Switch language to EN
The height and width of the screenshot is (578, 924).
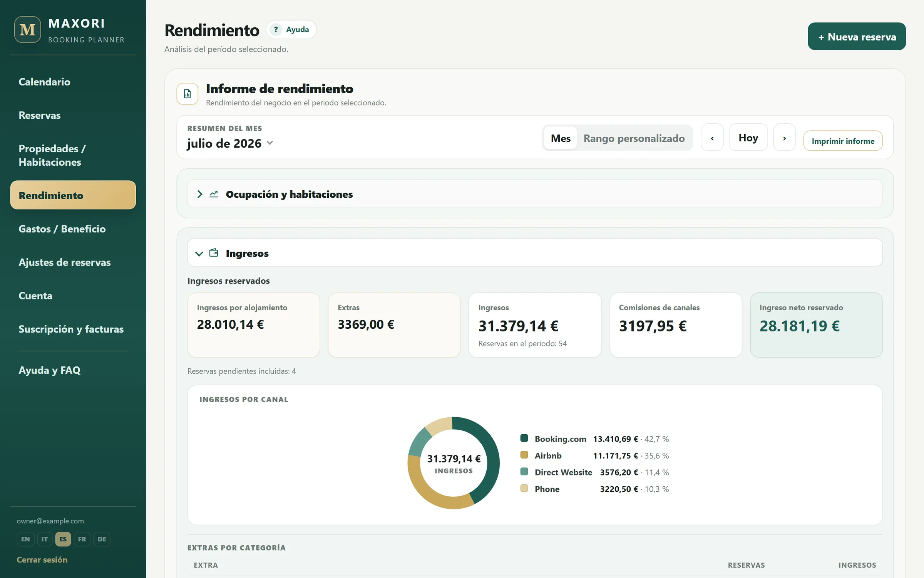25,539
